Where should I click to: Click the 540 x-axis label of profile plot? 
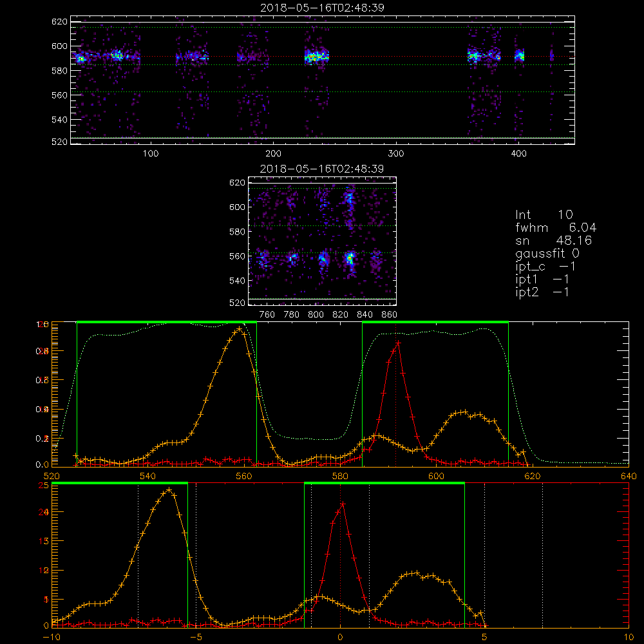tap(148, 476)
